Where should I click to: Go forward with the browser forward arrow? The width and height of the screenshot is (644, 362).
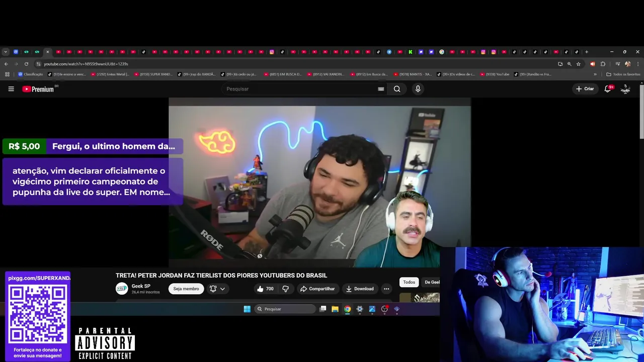point(16,64)
